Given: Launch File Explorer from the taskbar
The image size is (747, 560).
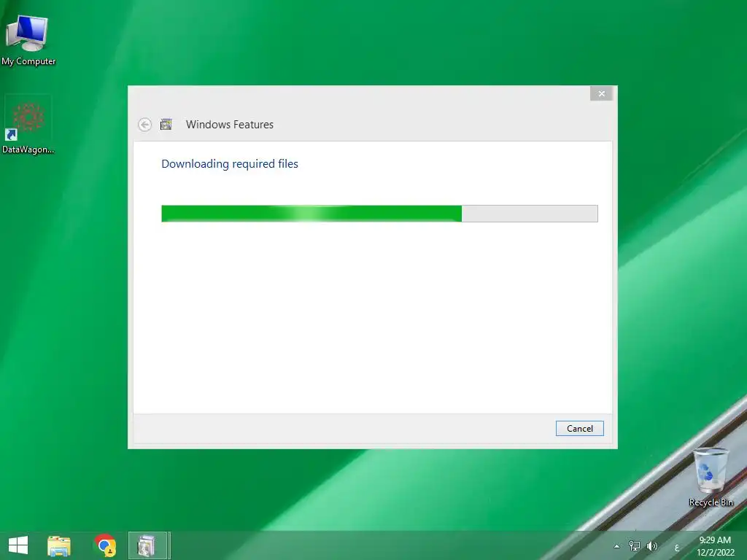Looking at the screenshot, I should tap(59, 545).
